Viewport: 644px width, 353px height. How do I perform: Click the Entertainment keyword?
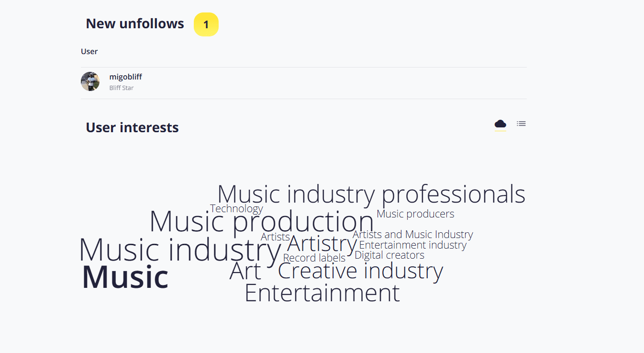[x=322, y=294]
